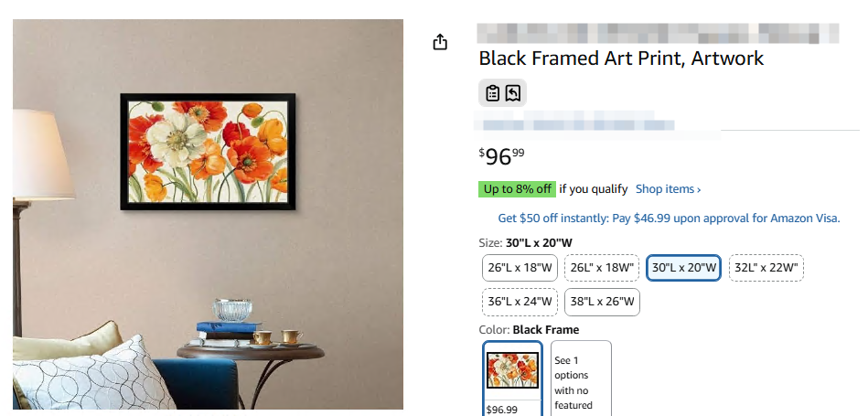
Task: Open the 'See 1 options' card
Action: (581, 379)
